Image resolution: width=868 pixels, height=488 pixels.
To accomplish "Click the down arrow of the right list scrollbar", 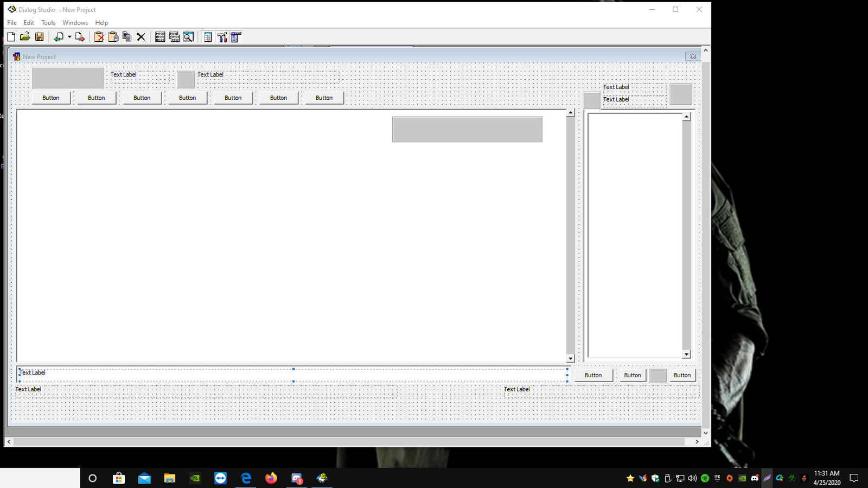I will tap(686, 354).
